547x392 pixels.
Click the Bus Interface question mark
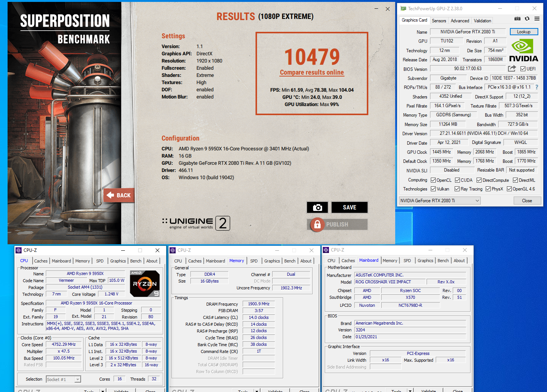point(536,87)
